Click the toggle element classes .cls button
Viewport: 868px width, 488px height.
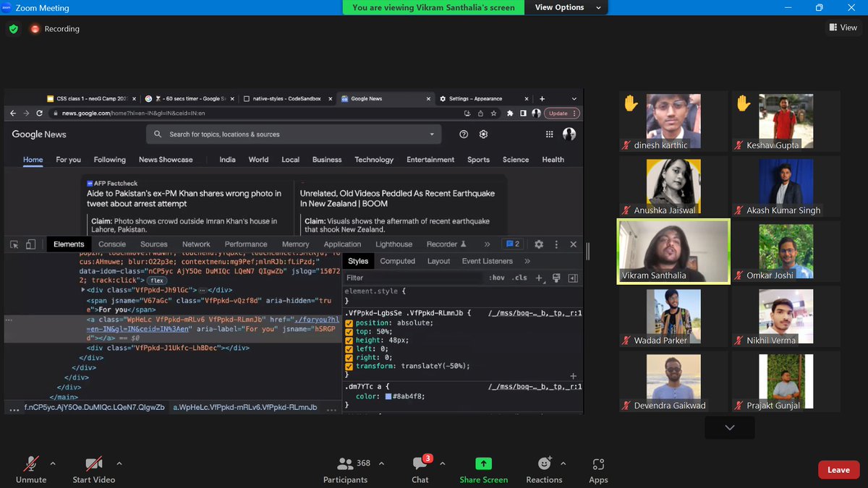tap(519, 278)
